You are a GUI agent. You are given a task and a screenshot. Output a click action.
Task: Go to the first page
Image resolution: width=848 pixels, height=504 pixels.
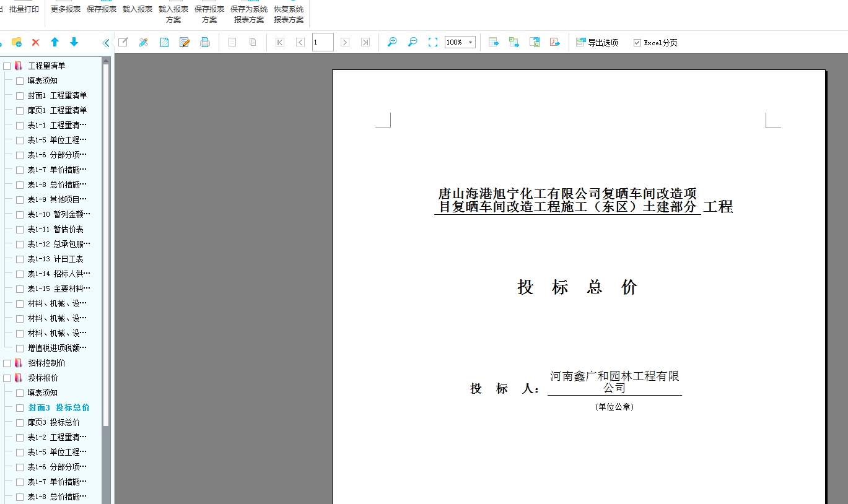pyautogui.click(x=280, y=42)
